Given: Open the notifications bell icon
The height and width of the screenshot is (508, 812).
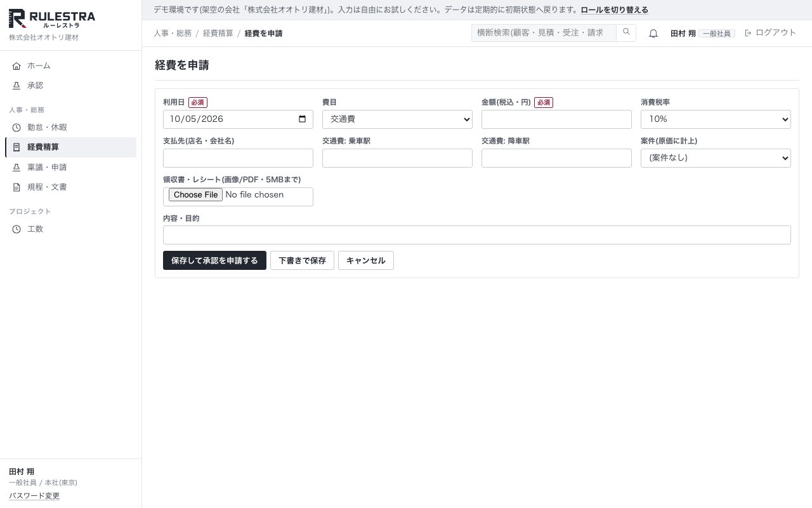Looking at the screenshot, I should click(653, 34).
